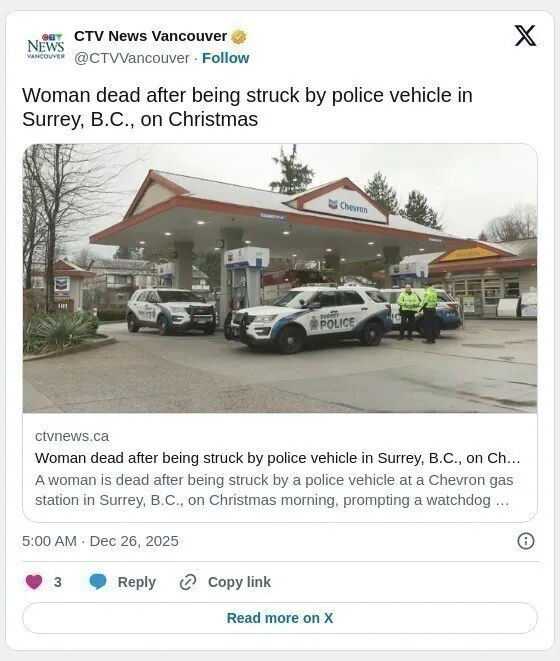Open the Chevron gas station photo

280,278
